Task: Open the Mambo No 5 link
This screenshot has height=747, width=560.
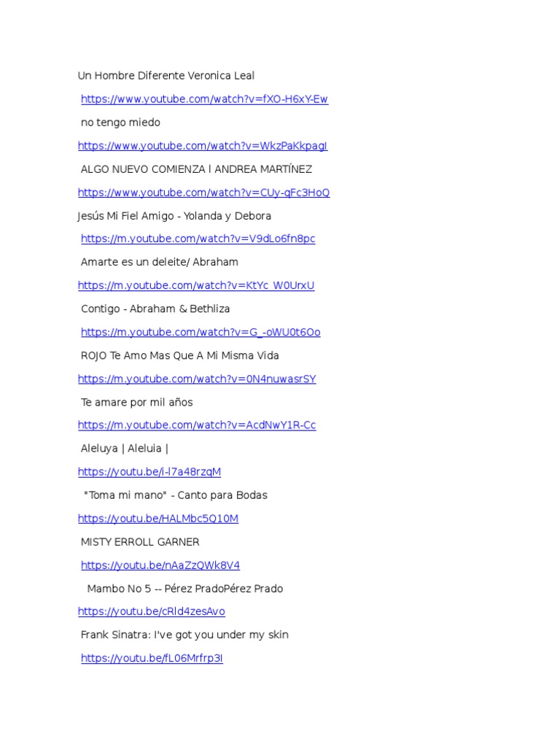Action: coord(152,611)
